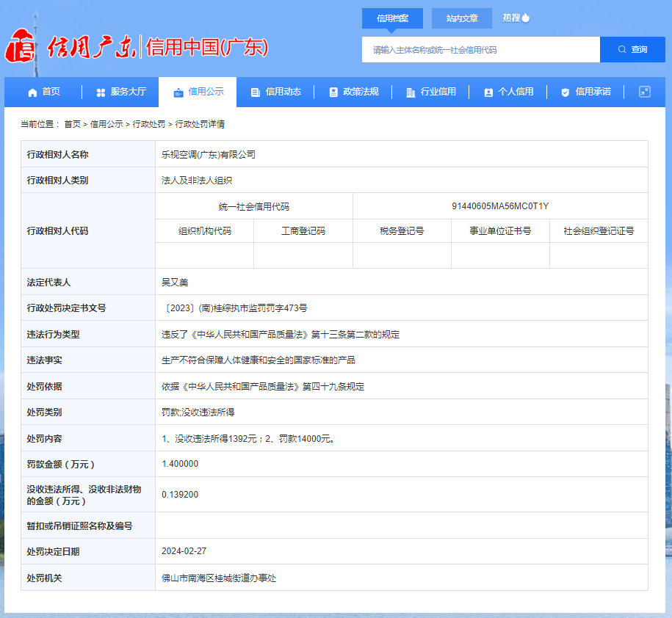Click 信用公示 in the breadcrumb path
This screenshot has height=618, width=672.
tap(106, 124)
